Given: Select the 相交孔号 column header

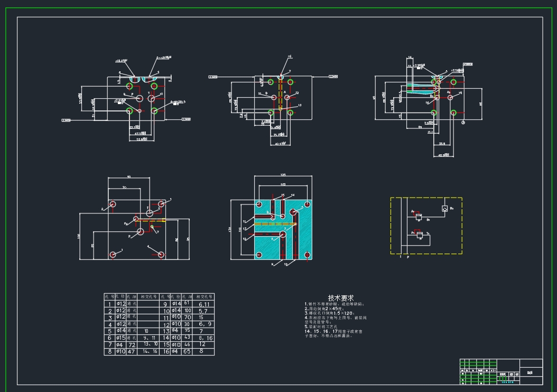Looking at the screenshot, I should (147, 297).
